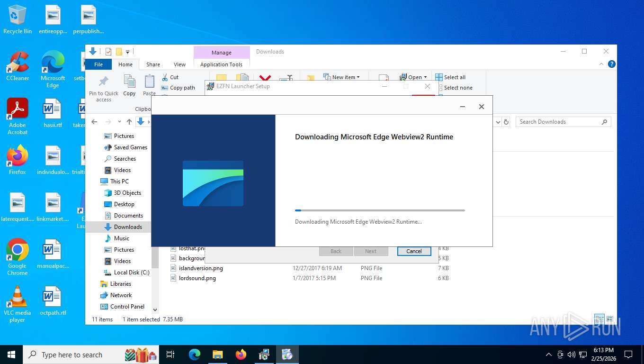Select Control Panel in navigation pane

[122, 307]
